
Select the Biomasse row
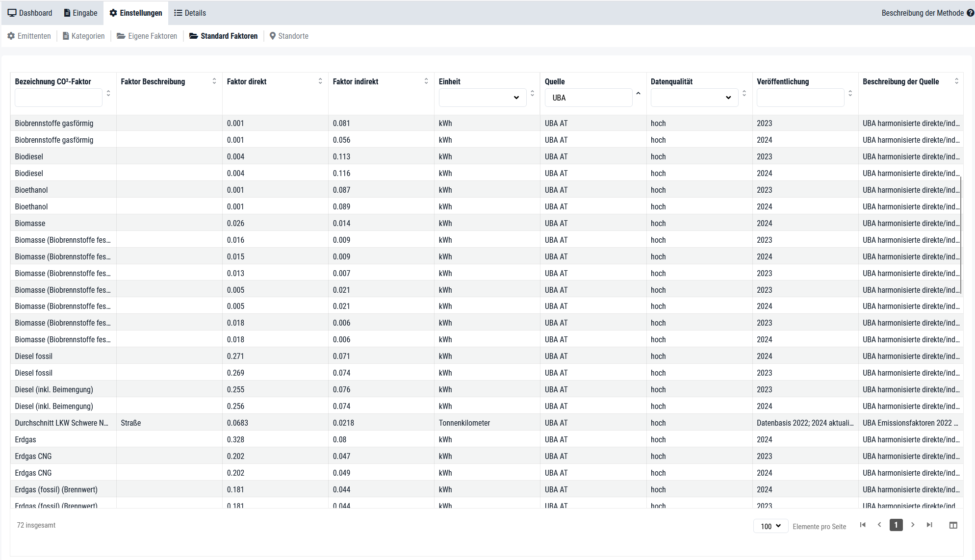(487, 223)
